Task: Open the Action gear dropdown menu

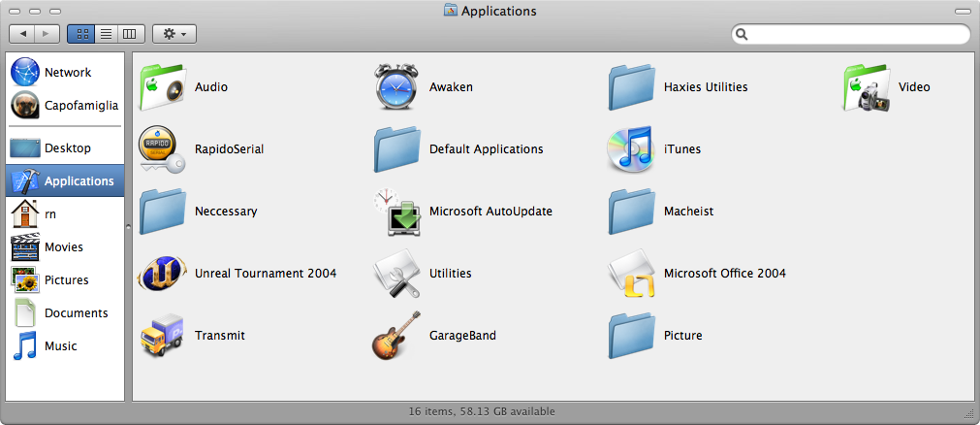Action: click(174, 34)
